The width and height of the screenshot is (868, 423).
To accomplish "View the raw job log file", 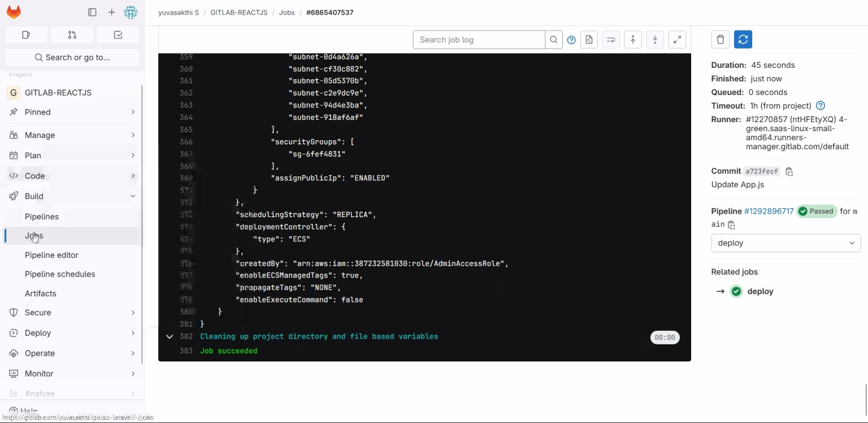I will tap(589, 40).
